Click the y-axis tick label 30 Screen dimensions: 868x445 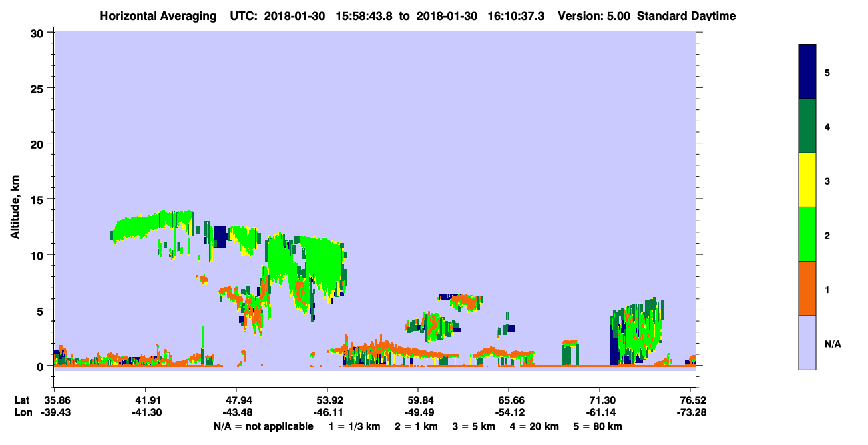(39, 33)
